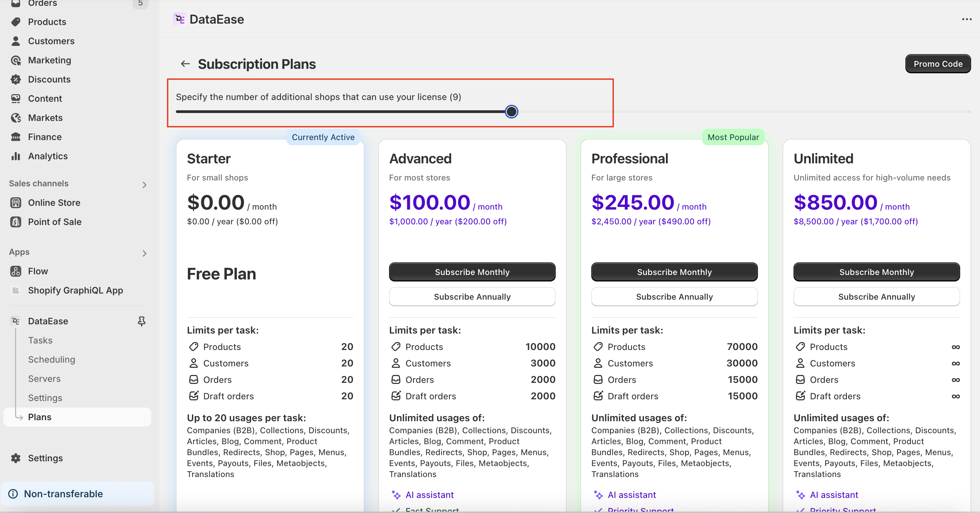Subscribe Annually to the Advanced plan
The width and height of the screenshot is (980, 513).
472,296
